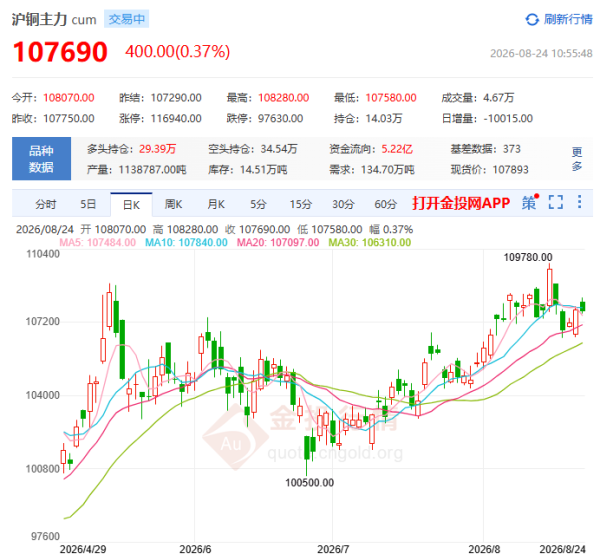Click the timestamp 2026-08-24 10:55:48
The image size is (600, 554).
541,53
